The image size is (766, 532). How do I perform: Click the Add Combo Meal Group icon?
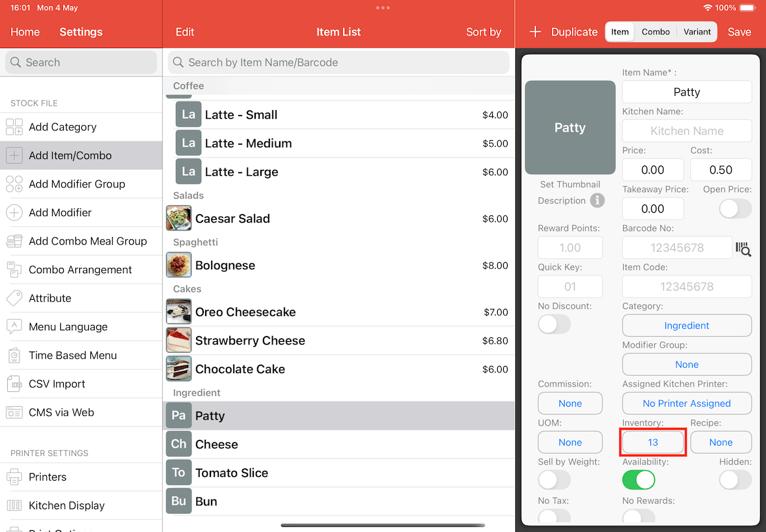[x=14, y=241]
